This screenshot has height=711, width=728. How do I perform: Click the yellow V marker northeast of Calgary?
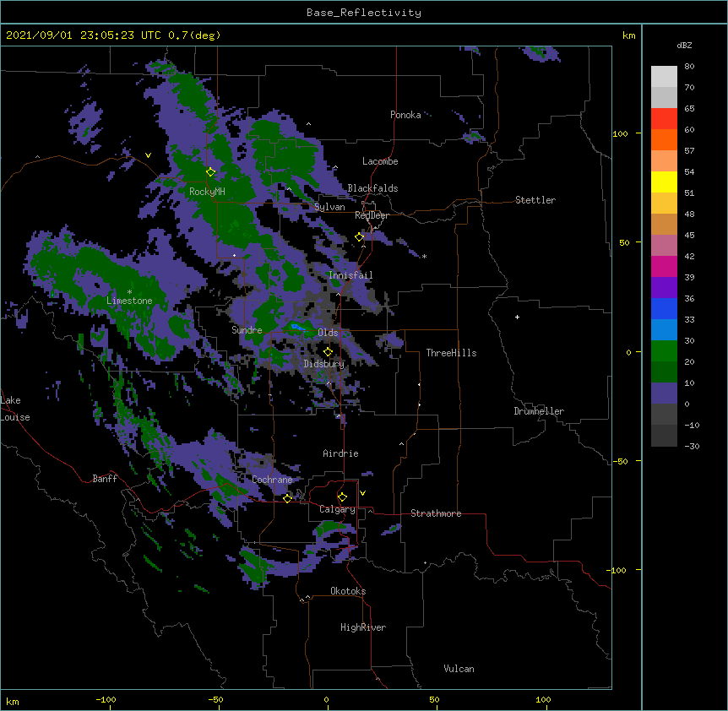click(362, 493)
